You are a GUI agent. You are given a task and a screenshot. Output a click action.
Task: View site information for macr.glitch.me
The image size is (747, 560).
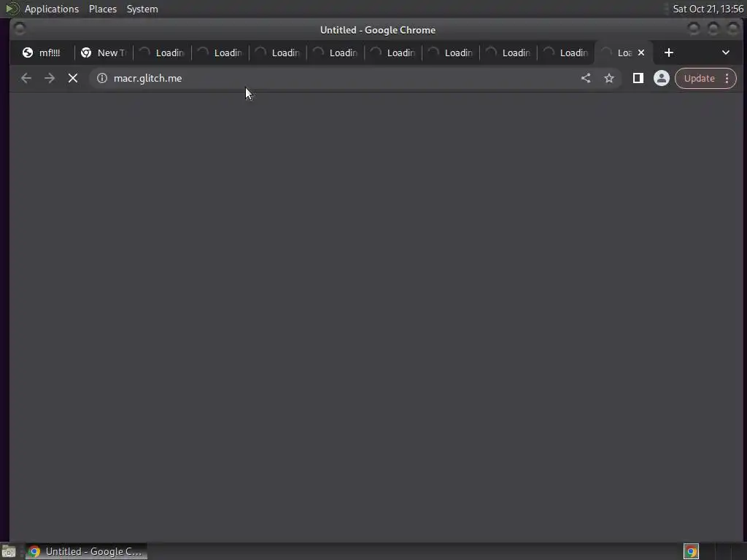102,78
